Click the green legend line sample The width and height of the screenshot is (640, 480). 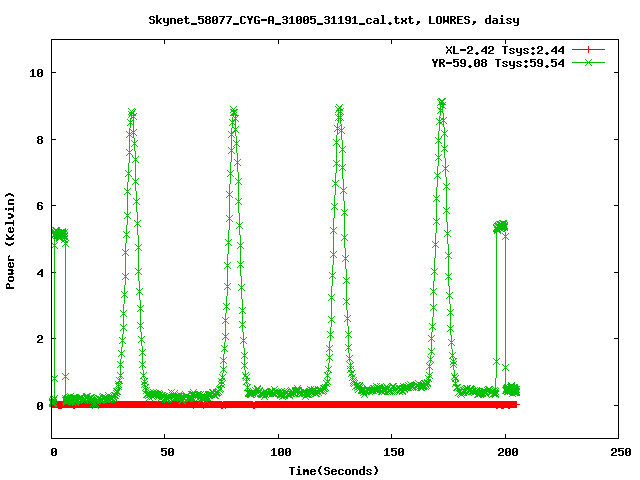pos(588,62)
